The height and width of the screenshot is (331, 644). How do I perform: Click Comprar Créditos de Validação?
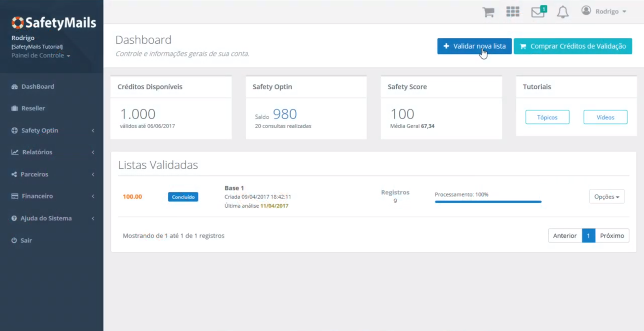click(573, 46)
